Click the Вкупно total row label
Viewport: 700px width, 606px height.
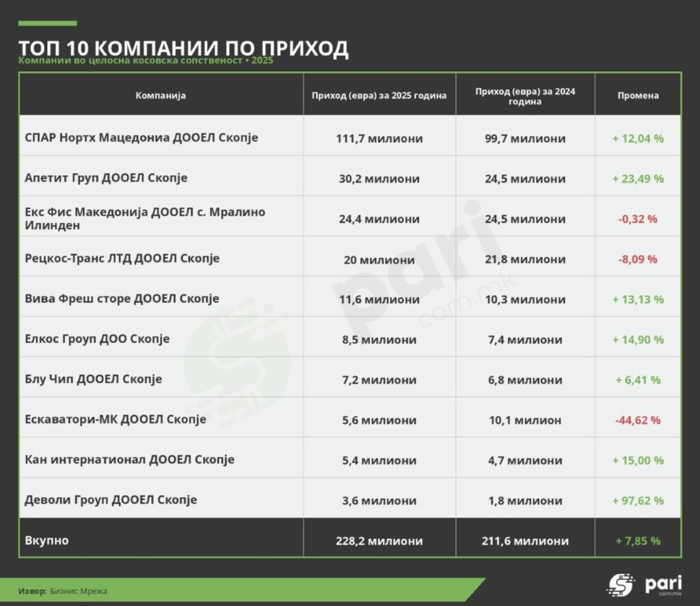pyautogui.click(x=47, y=540)
